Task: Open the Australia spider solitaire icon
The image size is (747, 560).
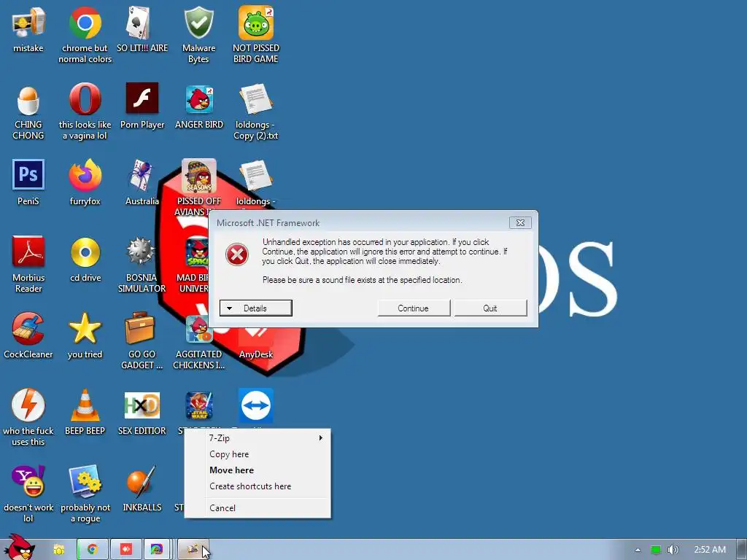Action: coord(142,176)
